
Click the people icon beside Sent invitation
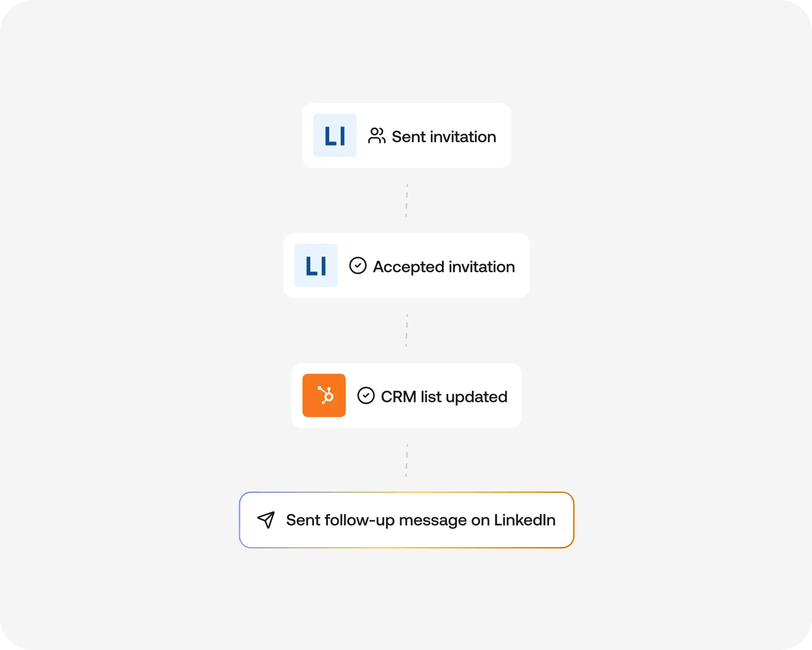377,135
